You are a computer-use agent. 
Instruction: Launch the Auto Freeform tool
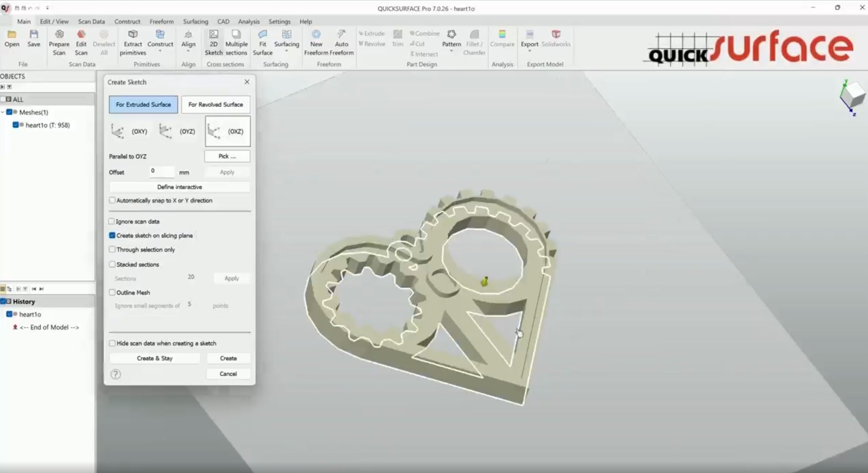tap(342, 43)
